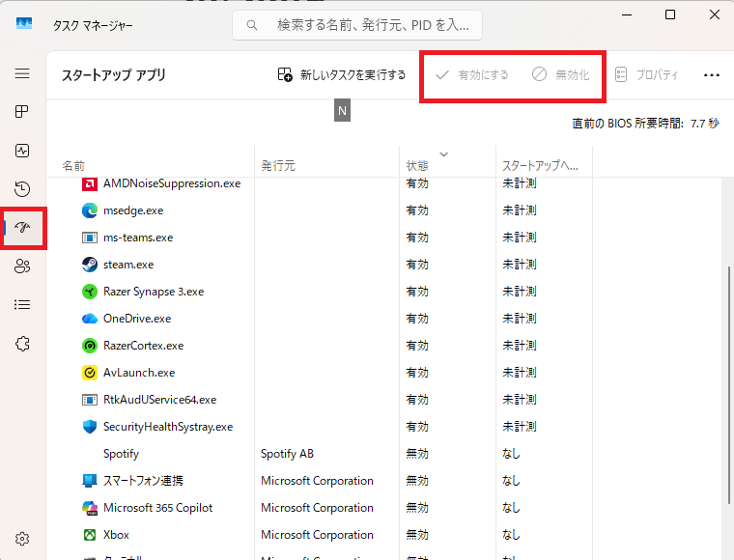
Task: Click the vertical scrollbar thumb of the list
Action: point(729,385)
